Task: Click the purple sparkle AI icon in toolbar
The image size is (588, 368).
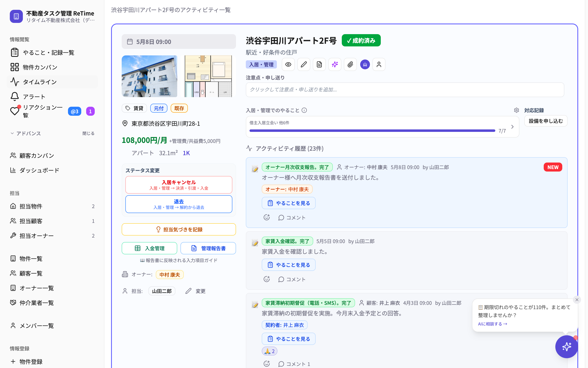Action: coord(335,64)
